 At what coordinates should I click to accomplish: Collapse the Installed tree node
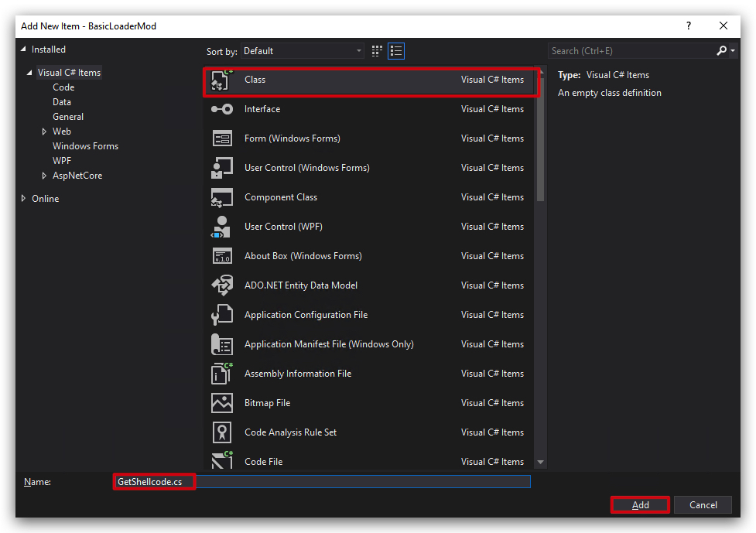click(24, 50)
